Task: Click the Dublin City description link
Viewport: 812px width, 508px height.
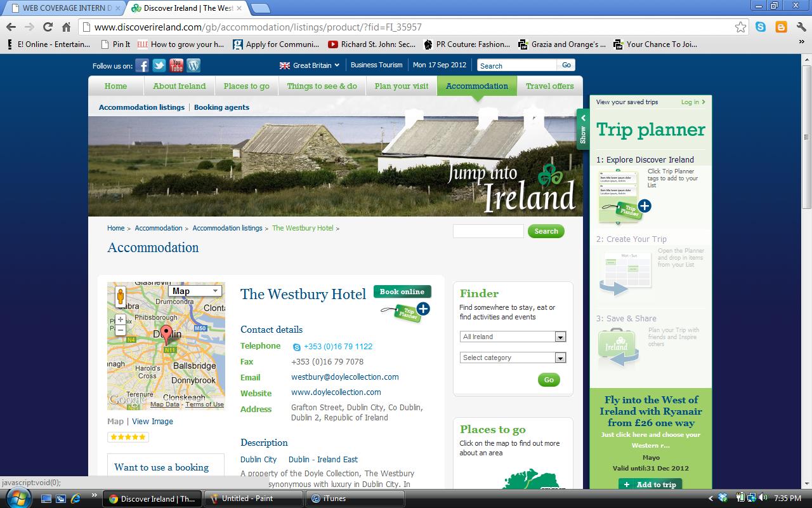Action: (x=258, y=460)
